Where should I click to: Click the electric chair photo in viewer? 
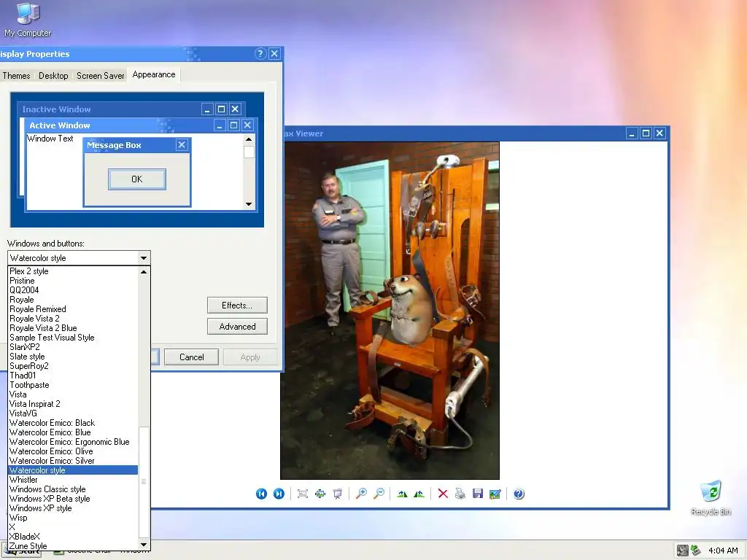tap(390, 311)
